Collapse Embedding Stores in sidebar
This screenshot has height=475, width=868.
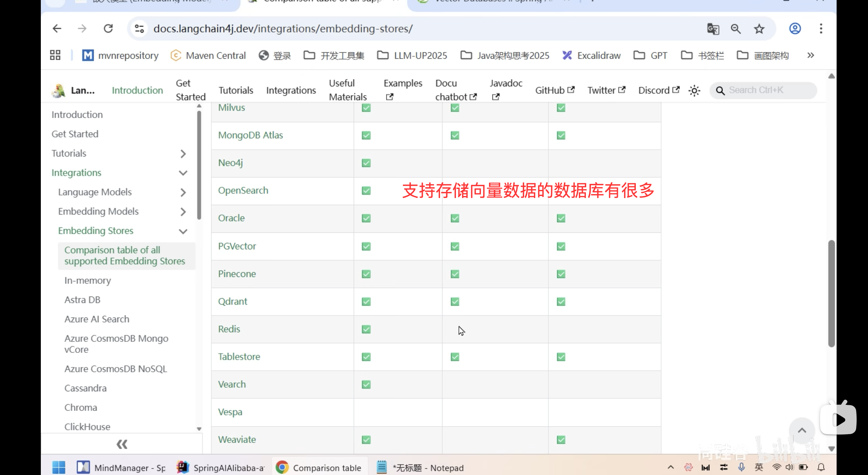pyautogui.click(x=183, y=231)
